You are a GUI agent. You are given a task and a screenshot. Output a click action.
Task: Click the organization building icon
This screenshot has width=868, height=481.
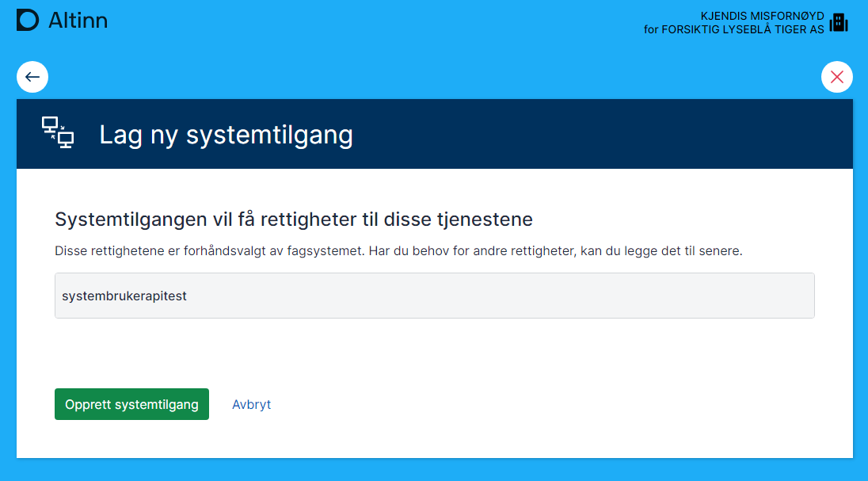click(x=838, y=23)
